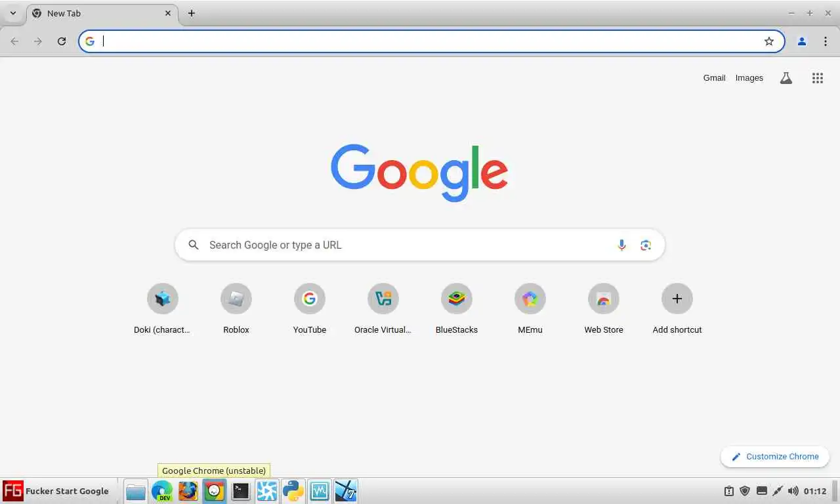Search by image with Lens icon
The width and height of the screenshot is (840, 504).
coord(646,245)
